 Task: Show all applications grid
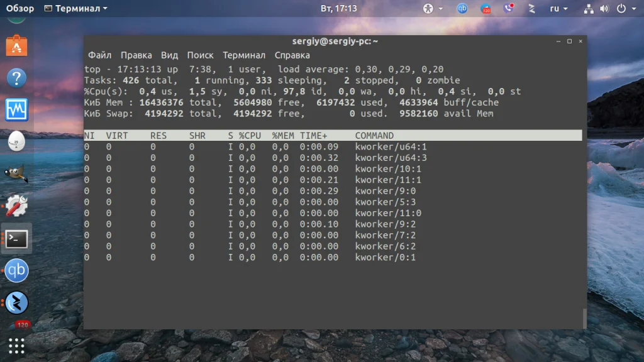[16, 346]
